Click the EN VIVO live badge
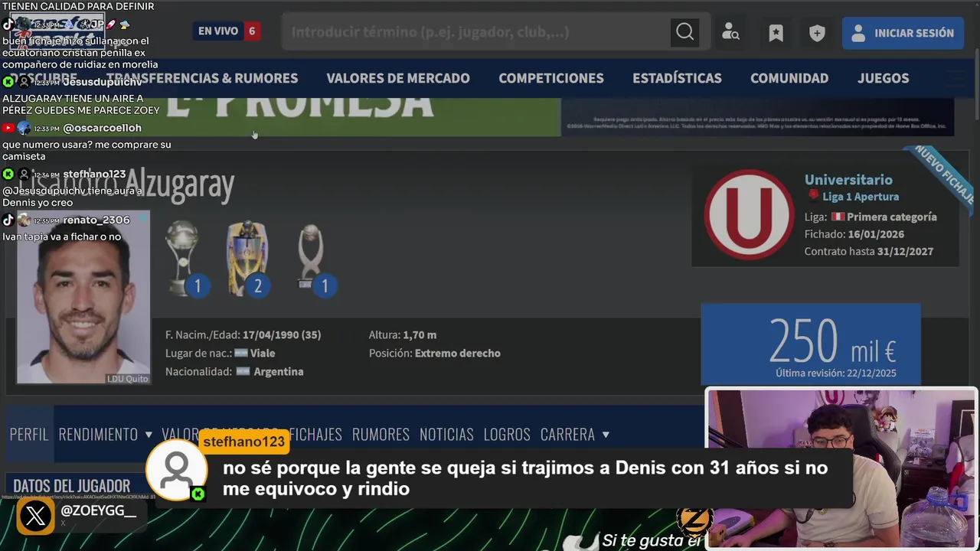980x551 pixels. 227,31
